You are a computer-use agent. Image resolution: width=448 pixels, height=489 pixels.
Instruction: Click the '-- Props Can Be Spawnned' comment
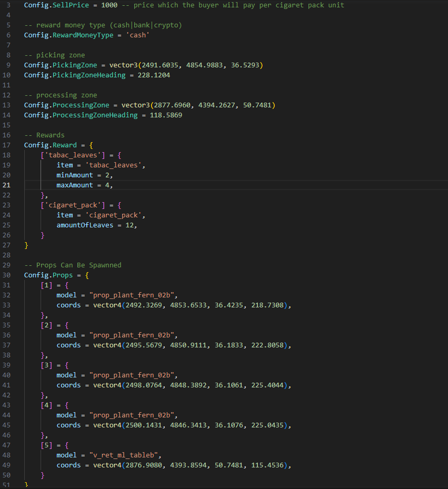tap(73, 265)
